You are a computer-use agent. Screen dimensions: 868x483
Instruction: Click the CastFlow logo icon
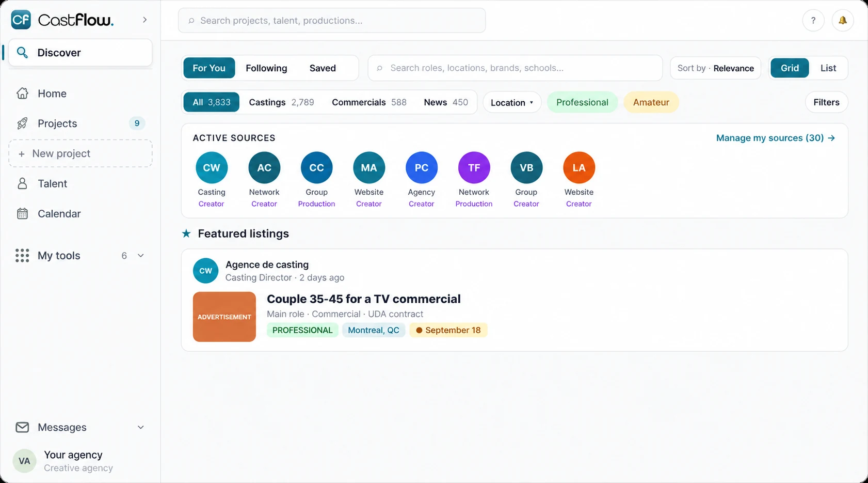click(x=21, y=20)
